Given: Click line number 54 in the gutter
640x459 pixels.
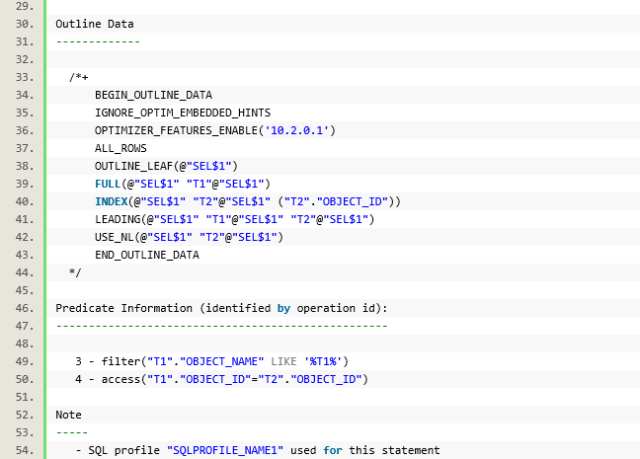Looking at the screenshot, I should pyautogui.click(x=21, y=451).
